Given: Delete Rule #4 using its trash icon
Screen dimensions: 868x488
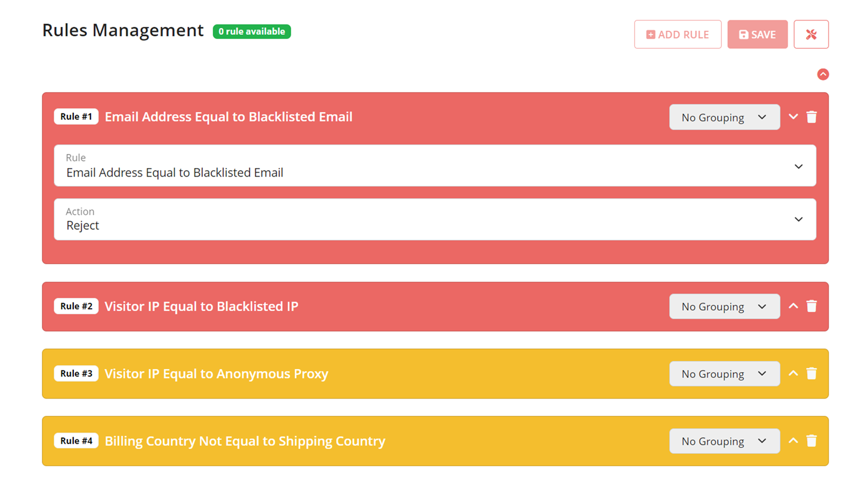Looking at the screenshot, I should 812,441.
